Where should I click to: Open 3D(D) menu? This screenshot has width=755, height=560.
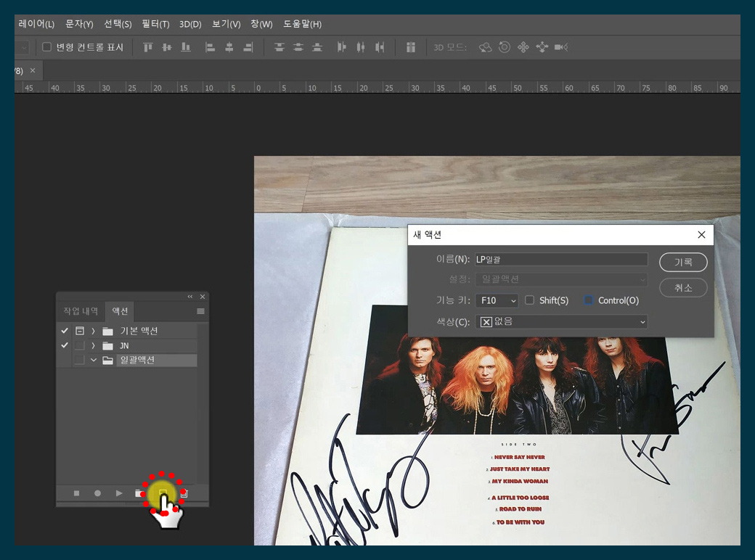[190, 24]
